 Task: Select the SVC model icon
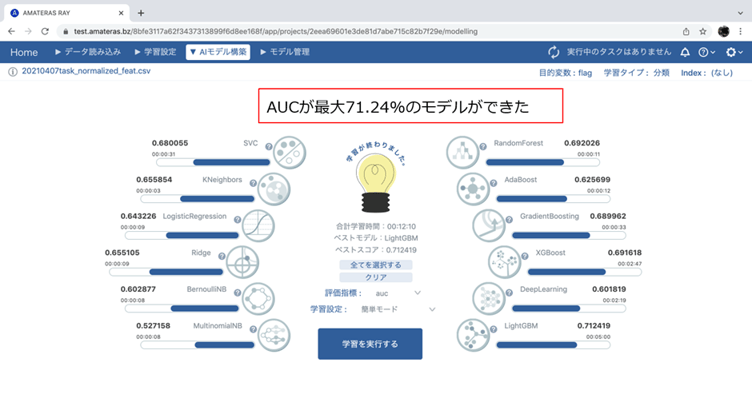(x=290, y=153)
